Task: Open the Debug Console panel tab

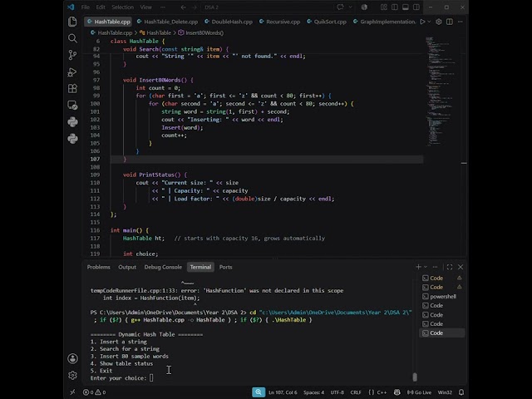Action: coord(163,267)
